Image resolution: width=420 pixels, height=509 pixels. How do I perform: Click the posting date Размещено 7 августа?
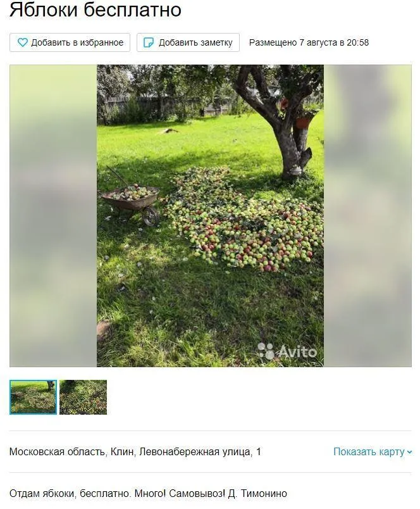pos(309,42)
